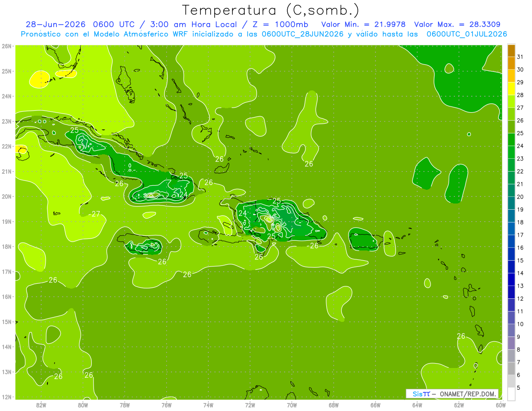Click the '24N' latitude axis label
Image resolution: width=532 pixels, height=411 pixels.
(x=6, y=96)
